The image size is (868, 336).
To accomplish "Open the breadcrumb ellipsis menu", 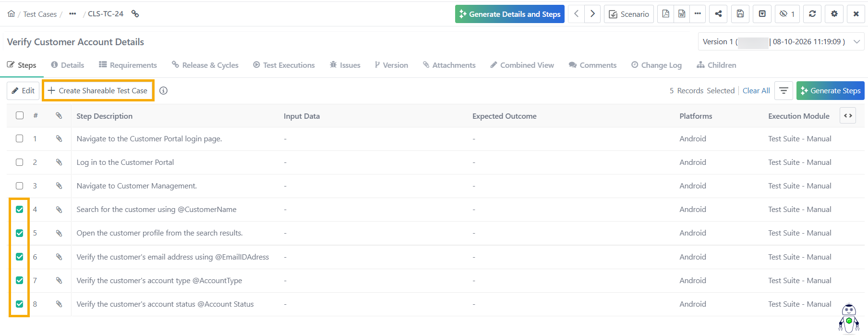I will (72, 14).
